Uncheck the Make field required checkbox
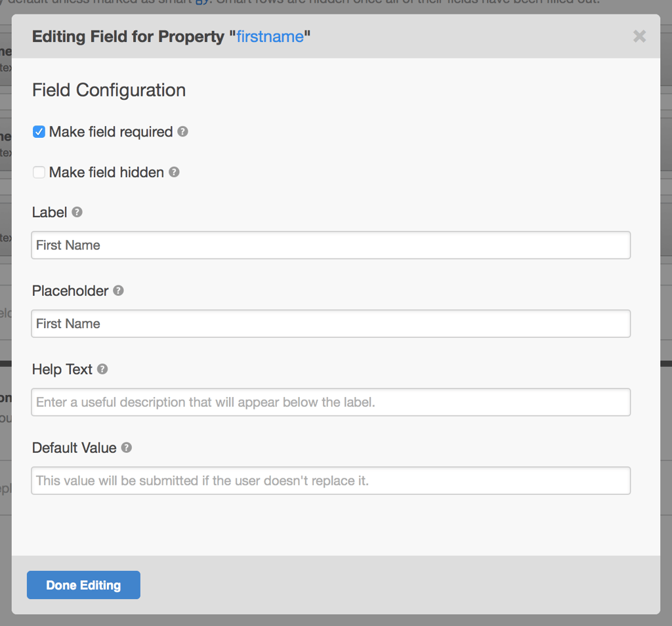 (39, 132)
